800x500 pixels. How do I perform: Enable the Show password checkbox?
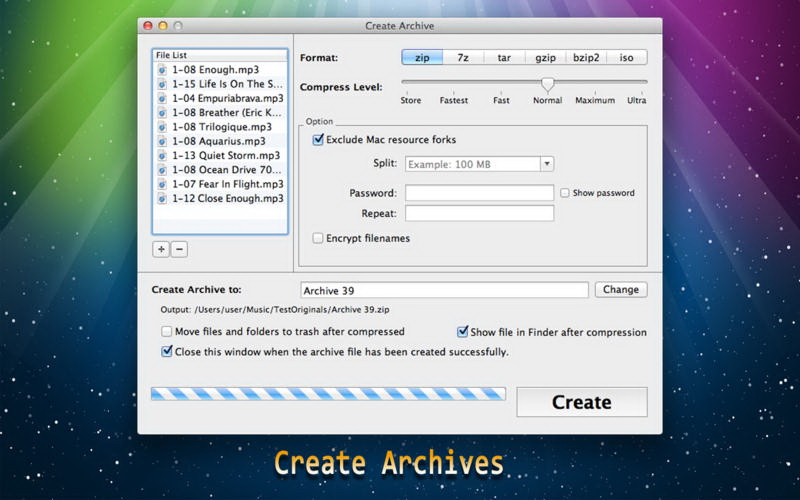click(x=565, y=193)
